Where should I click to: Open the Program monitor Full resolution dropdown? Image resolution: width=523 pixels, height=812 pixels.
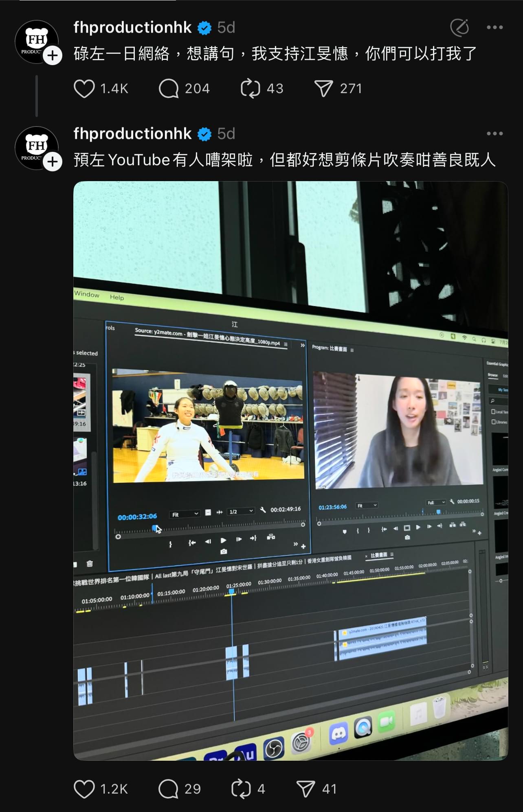coord(436,503)
